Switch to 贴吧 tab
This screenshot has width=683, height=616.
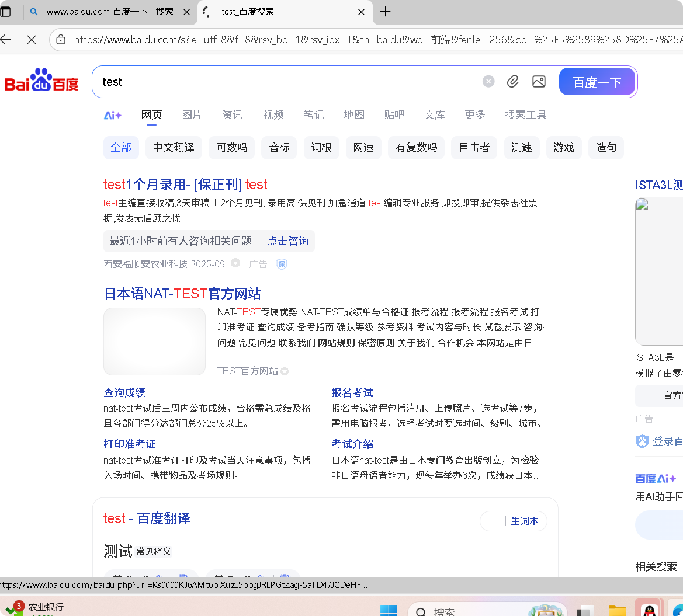point(394,114)
